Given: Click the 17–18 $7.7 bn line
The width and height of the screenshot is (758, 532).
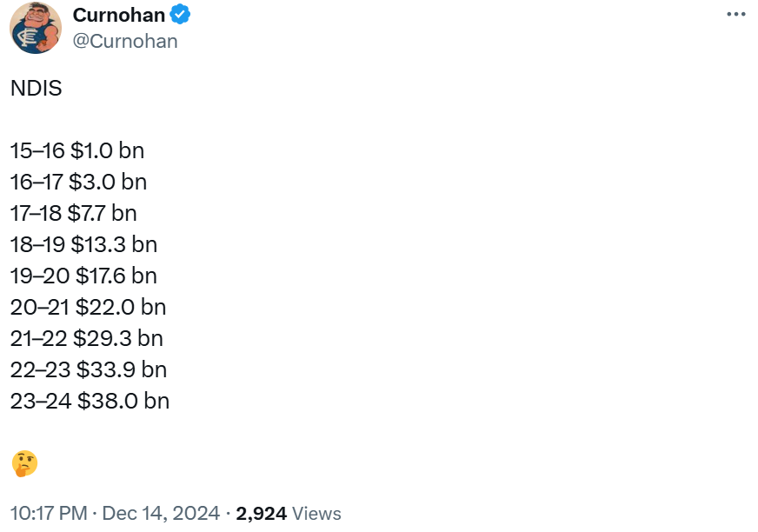Looking at the screenshot, I should 73,213.
